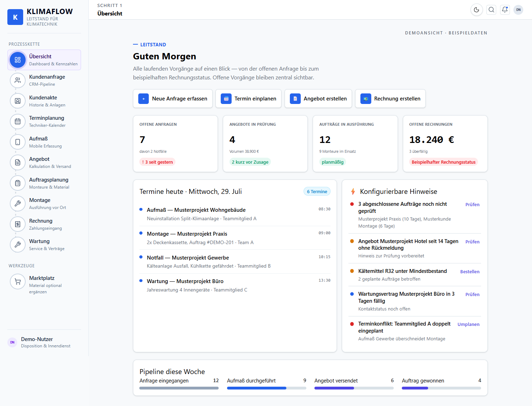Click money icon on Rechnung erstellen
Image resolution: width=532 pixels, height=406 pixels.
pos(366,99)
